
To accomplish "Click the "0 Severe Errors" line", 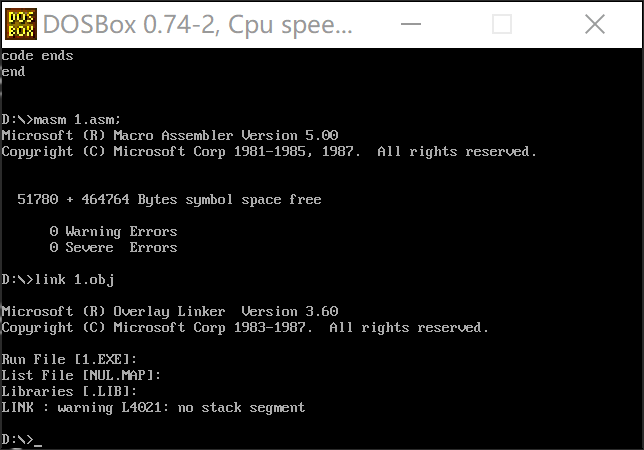I will click(113, 248).
